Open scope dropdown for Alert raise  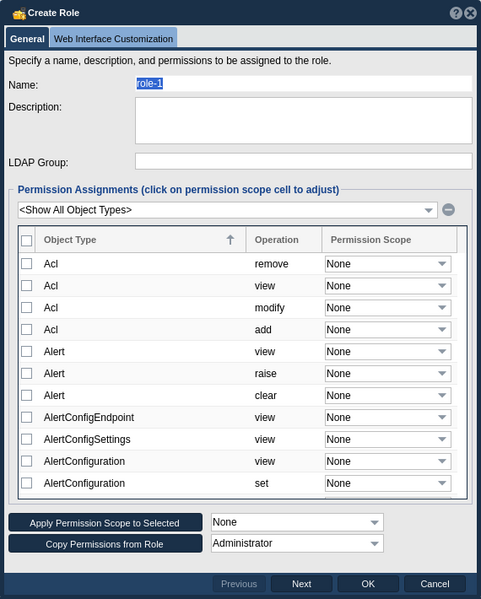click(388, 374)
